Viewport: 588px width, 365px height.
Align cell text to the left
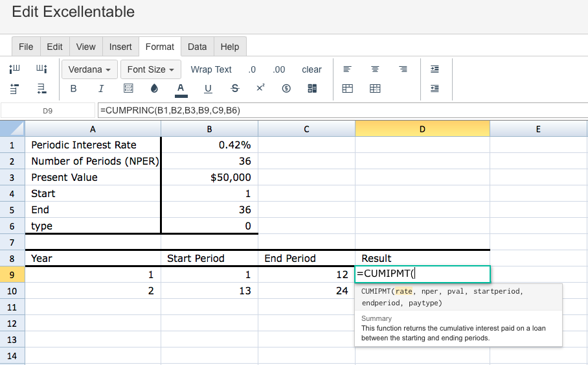pos(347,69)
